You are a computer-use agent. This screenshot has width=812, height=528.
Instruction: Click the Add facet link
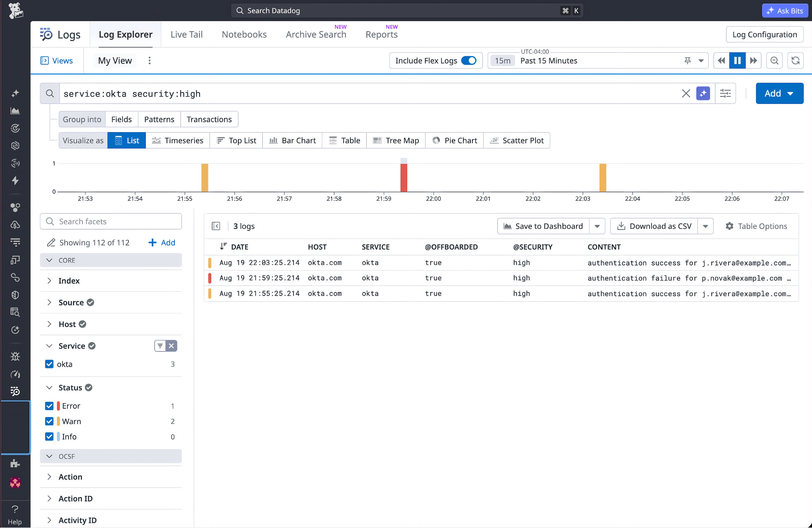162,242
